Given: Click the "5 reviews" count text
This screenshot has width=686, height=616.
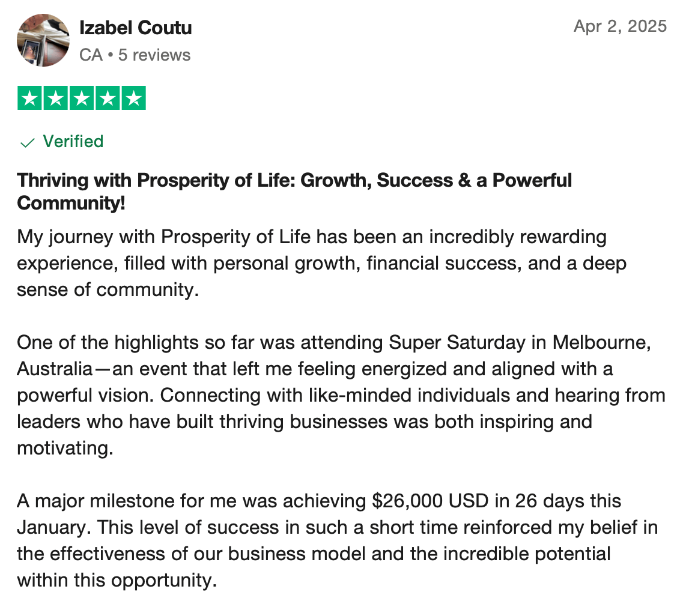Looking at the screenshot, I should [154, 55].
